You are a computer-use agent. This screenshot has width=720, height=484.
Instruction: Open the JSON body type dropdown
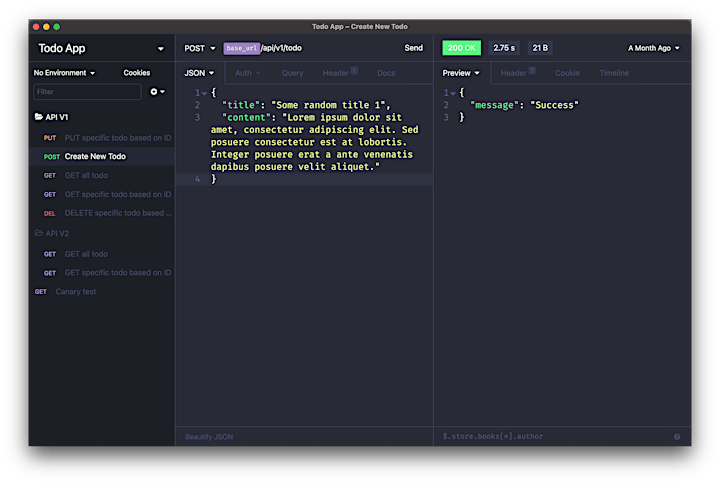(x=199, y=73)
